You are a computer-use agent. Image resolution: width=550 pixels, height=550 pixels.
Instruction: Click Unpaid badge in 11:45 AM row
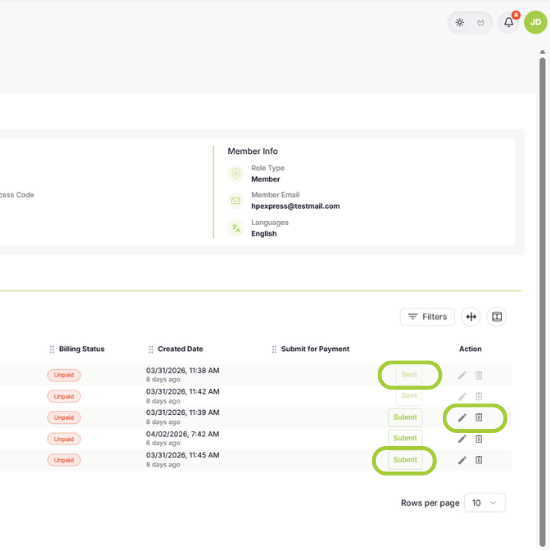point(64,460)
